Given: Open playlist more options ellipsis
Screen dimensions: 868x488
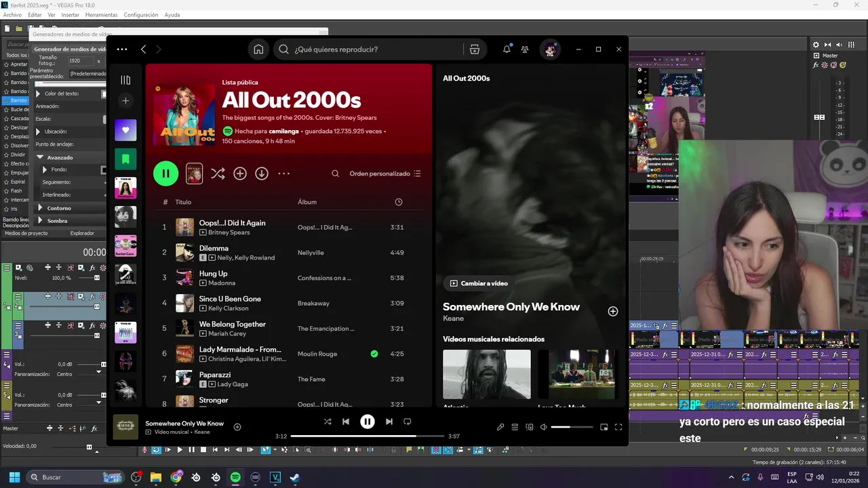Looking at the screenshot, I should tap(284, 174).
